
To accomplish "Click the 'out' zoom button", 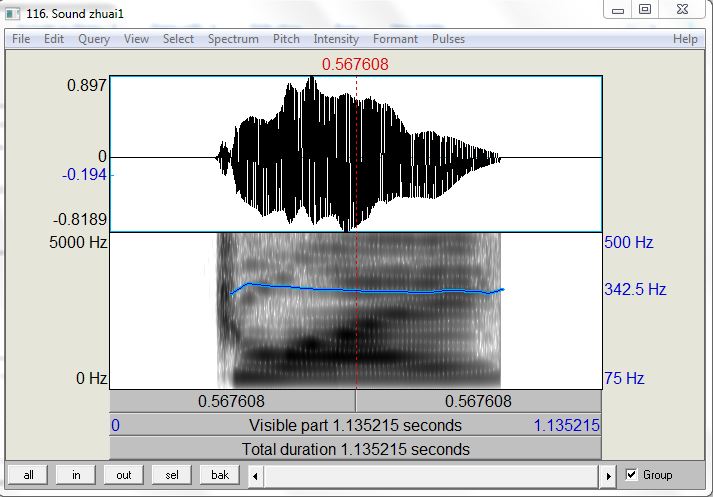I will click(124, 475).
